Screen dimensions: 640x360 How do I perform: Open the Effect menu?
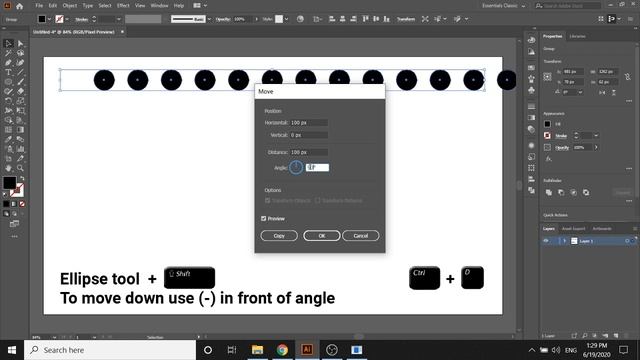point(123,6)
